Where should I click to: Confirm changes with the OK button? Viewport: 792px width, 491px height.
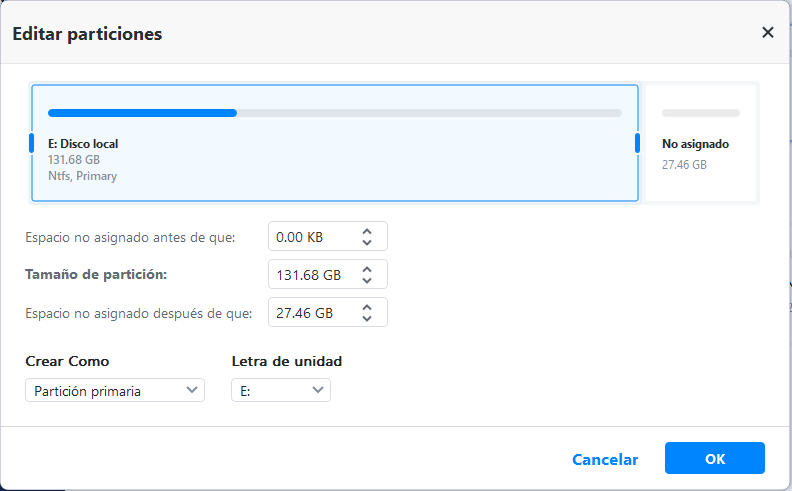pyautogui.click(x=714, y=459)
